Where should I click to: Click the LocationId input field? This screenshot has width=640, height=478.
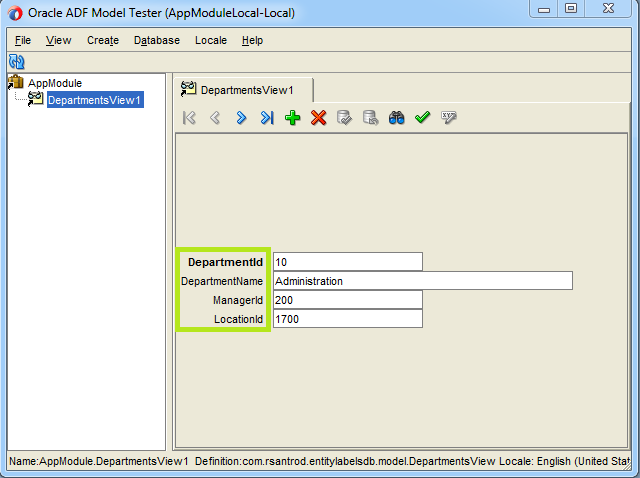tap(348, 319)
